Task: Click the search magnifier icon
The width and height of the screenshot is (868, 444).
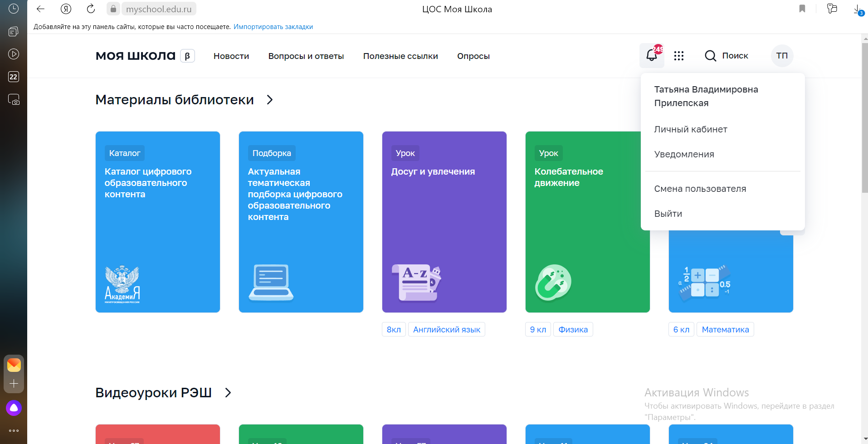Action: (711, 56)
